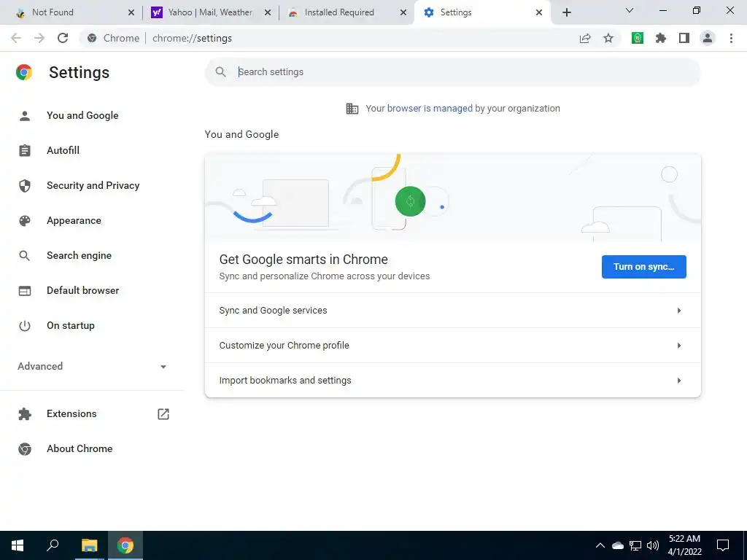This screenshot has width=747, height=560.
Task: Bookmark this page with the star icon
Action: pyautogui.click(x=608, y=38)
